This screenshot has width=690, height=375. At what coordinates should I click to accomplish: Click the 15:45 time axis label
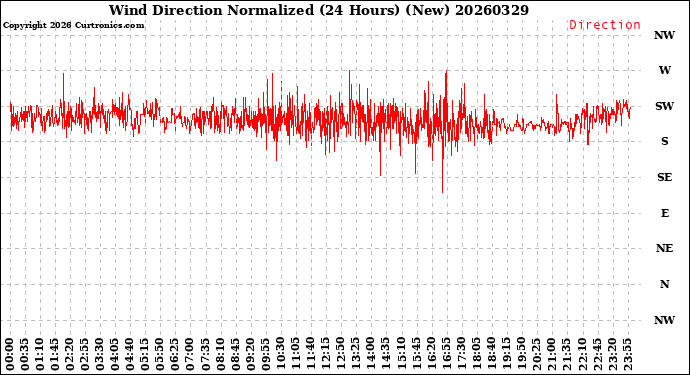[416, 354]
